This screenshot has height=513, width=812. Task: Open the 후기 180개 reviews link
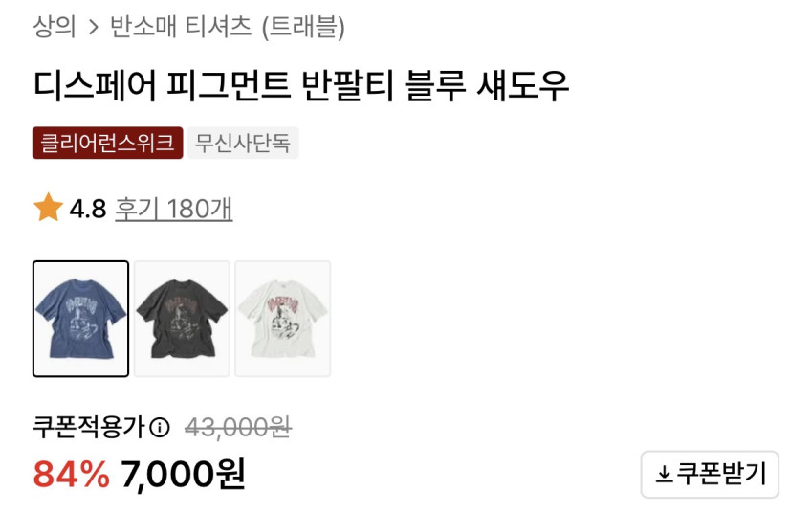(x=173, y=209)
